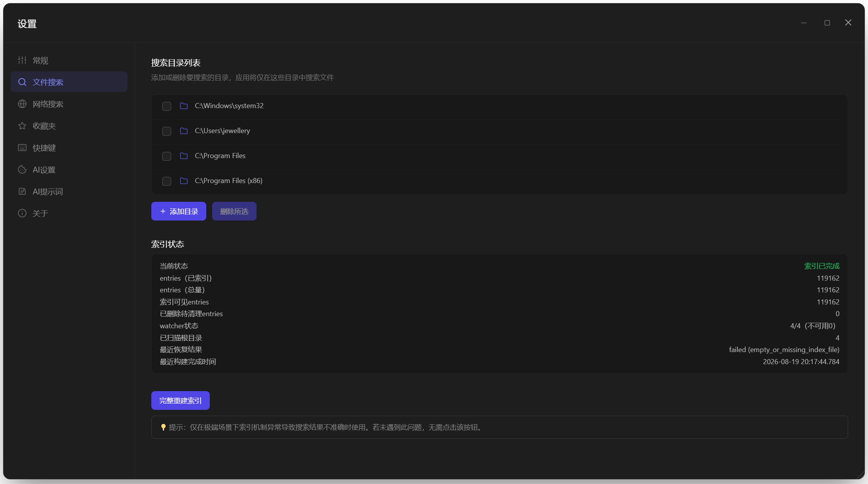Click the C:\Users\jewellery path text
This screenshot has height=484, width=868.
coord(223,131)
